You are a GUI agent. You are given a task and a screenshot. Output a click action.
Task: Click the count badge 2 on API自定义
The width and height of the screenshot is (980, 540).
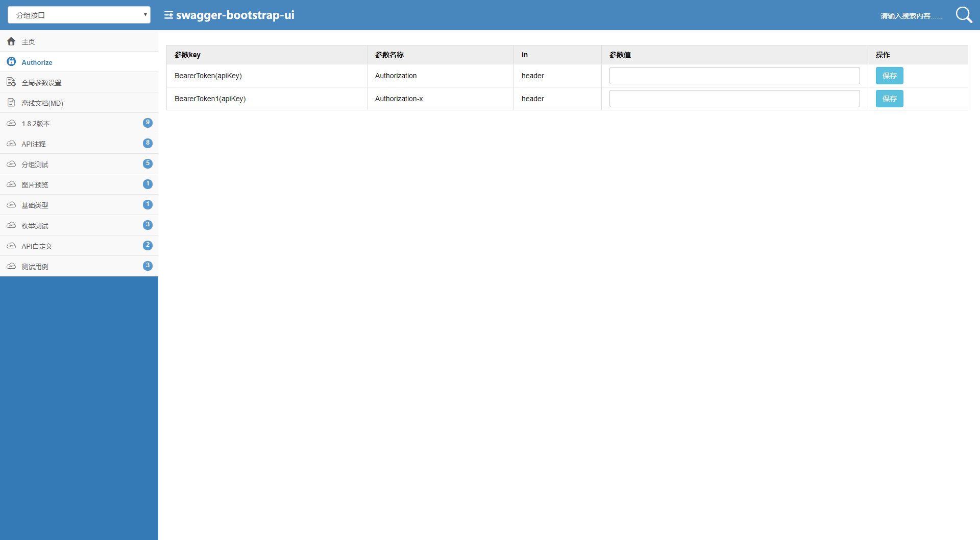148,245
